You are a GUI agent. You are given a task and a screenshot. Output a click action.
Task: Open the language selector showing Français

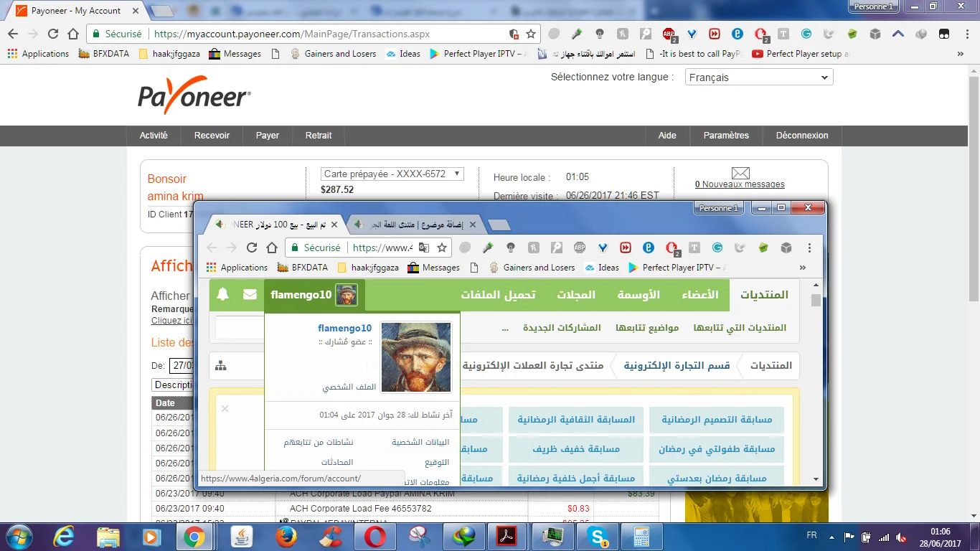759,77
